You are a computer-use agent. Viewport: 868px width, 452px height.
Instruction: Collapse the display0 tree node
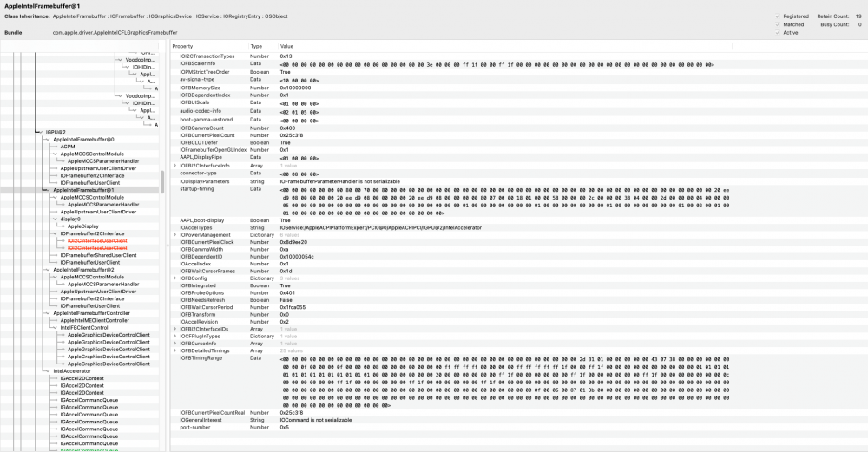[56, 219]
